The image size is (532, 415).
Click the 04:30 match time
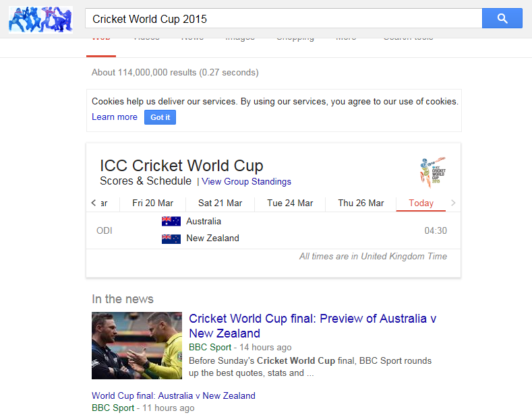[x=436, y=230]
